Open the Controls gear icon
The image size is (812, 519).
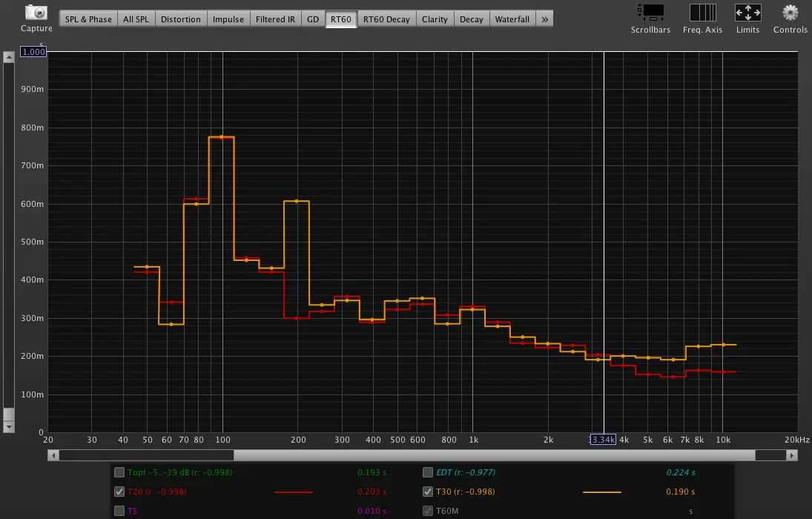[790, 13]
